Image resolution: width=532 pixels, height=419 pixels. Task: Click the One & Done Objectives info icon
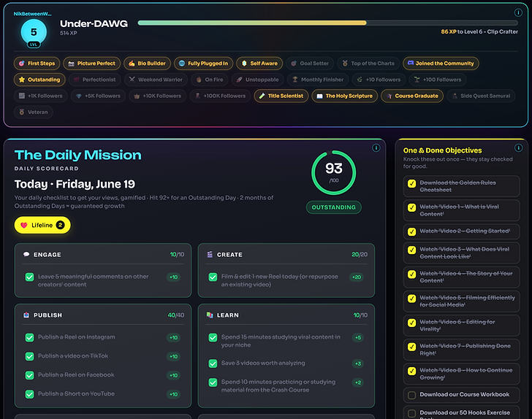[518, 147]
